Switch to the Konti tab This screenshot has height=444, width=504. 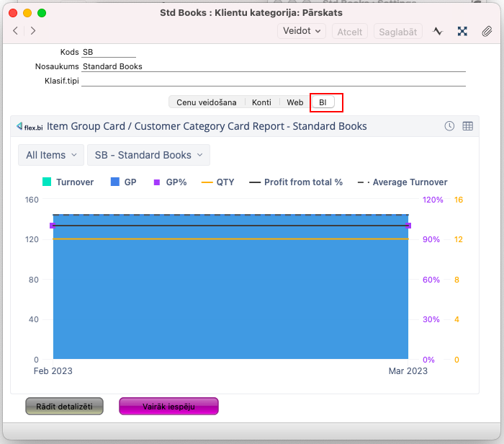click(261, 102)
